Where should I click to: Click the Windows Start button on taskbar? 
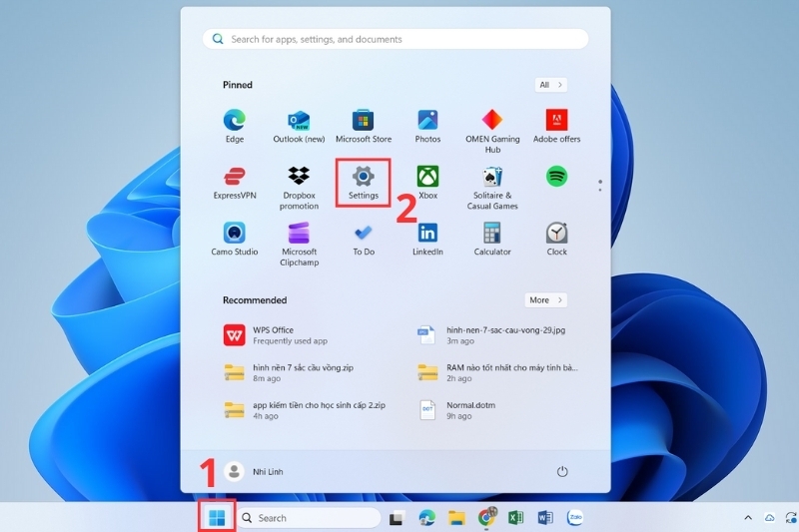click(x=217, y=518)
